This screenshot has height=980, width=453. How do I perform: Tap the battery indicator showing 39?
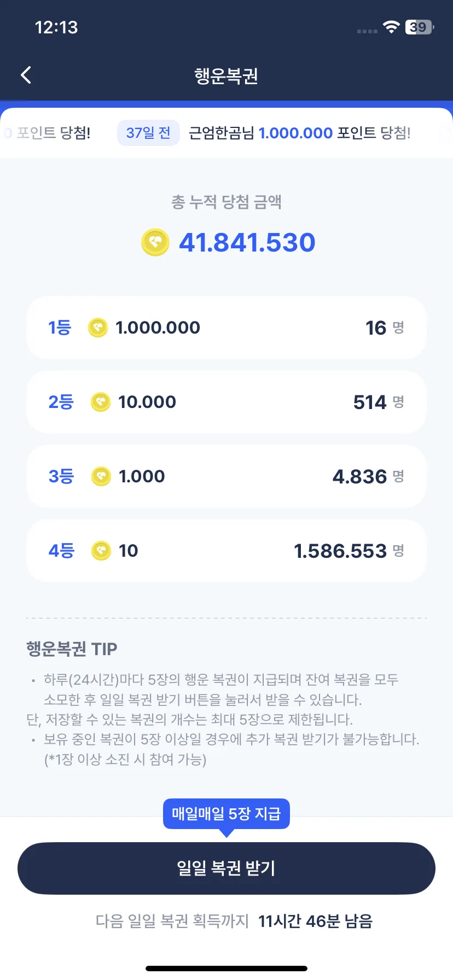[420, 27]
